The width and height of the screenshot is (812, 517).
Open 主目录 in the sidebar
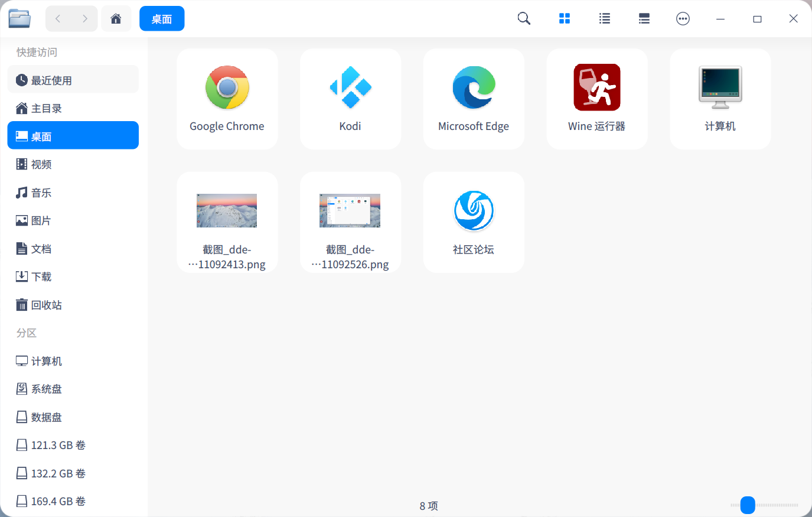coord(73,108)
